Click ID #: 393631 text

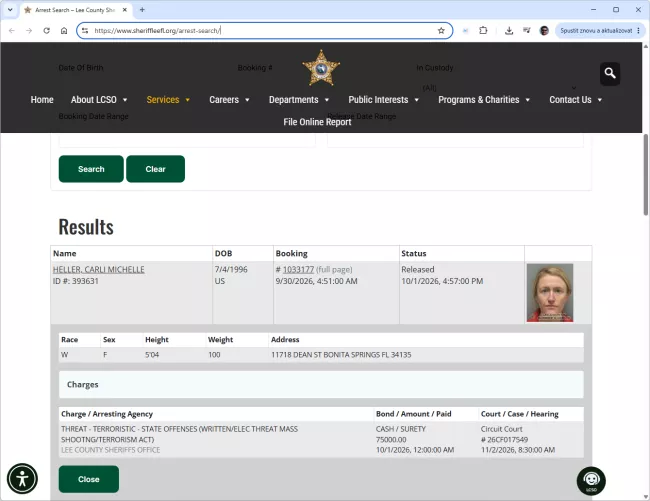click(76, 281)
